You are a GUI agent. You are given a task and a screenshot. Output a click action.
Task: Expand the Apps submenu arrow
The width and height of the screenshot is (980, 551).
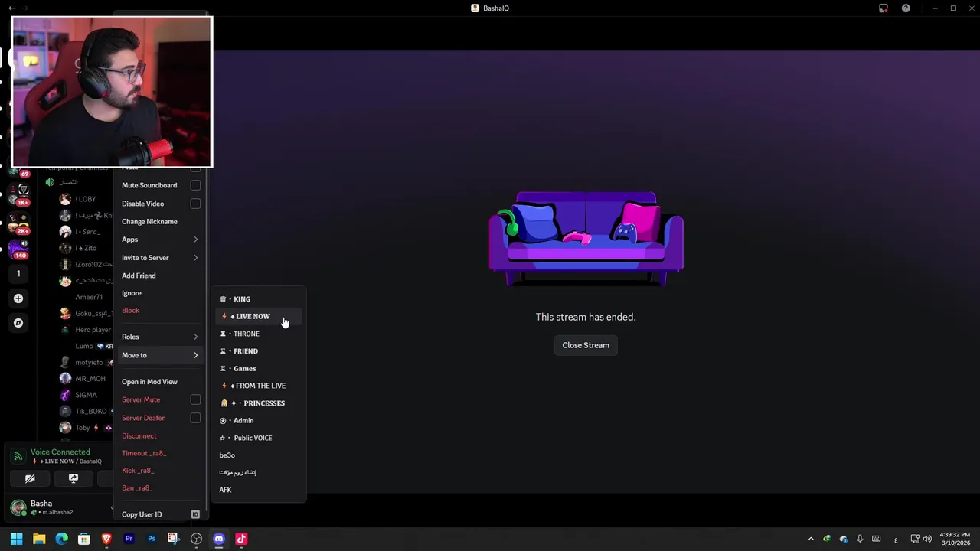195,240
